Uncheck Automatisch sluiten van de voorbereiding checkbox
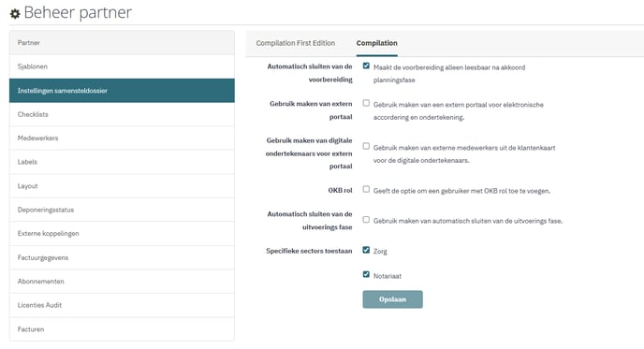The image size is (644, 349). point(366,65)
